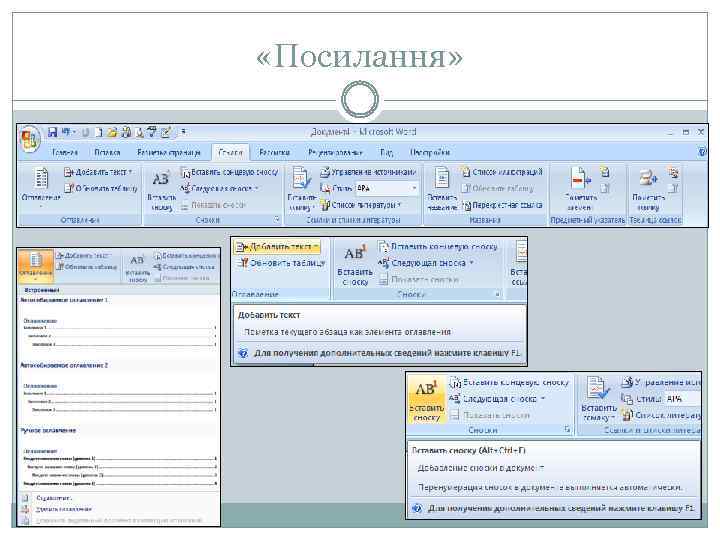The width and height of the screenshot is (720, 540).
Task: Click the Сноски dialog launcher in the Вставить сноску tooltip panel
Action: tap(568, 429)
